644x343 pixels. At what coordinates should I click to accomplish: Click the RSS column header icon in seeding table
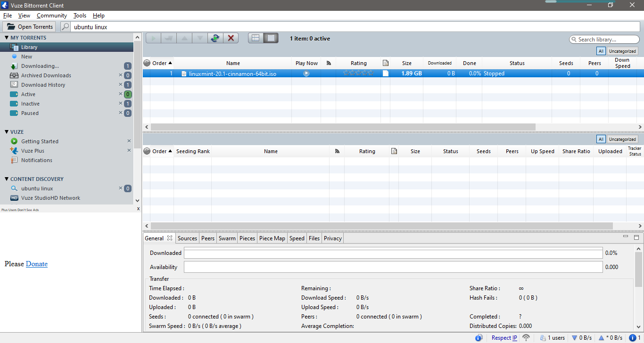337,151
